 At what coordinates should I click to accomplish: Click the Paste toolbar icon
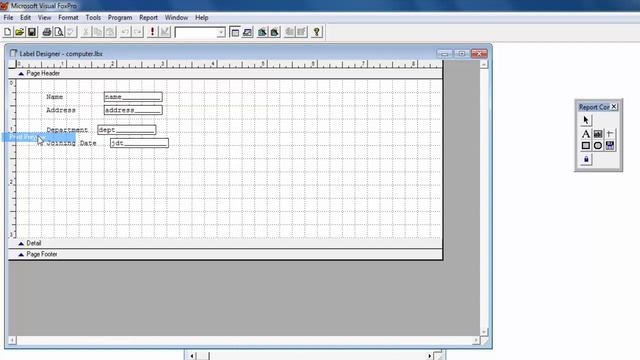tap(110, 32)
